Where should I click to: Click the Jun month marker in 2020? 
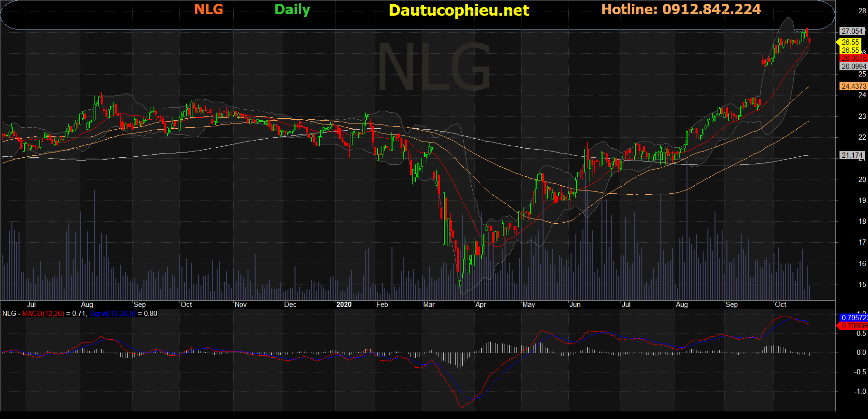tap(575, 305)
